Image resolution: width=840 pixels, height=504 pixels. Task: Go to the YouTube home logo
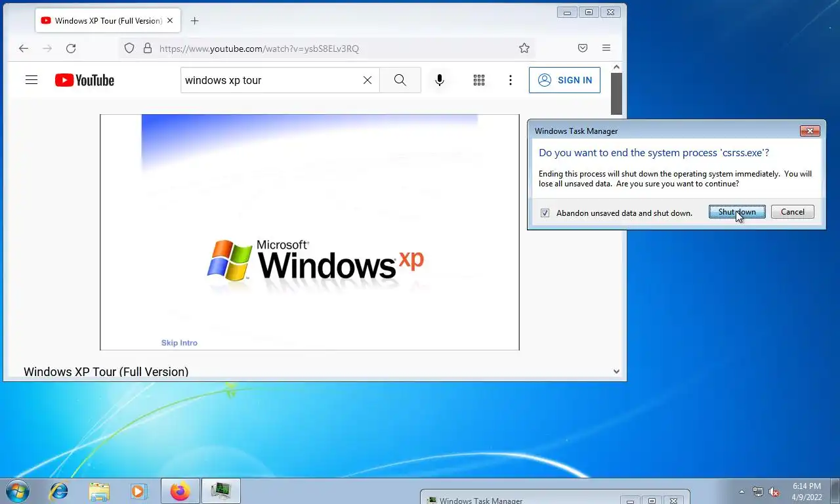pyautogui.click(x=85, y=80)
